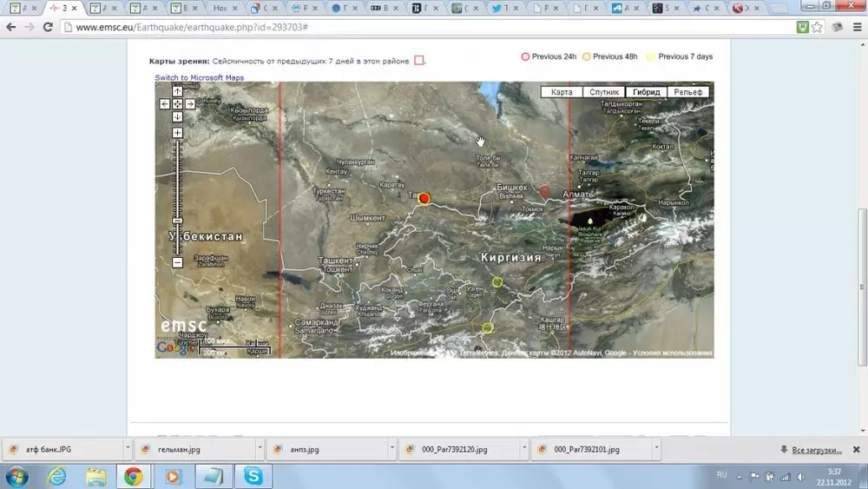Click the Switch to Microsoft Maps link
This screenshot has width=868, height=489.
200,78
